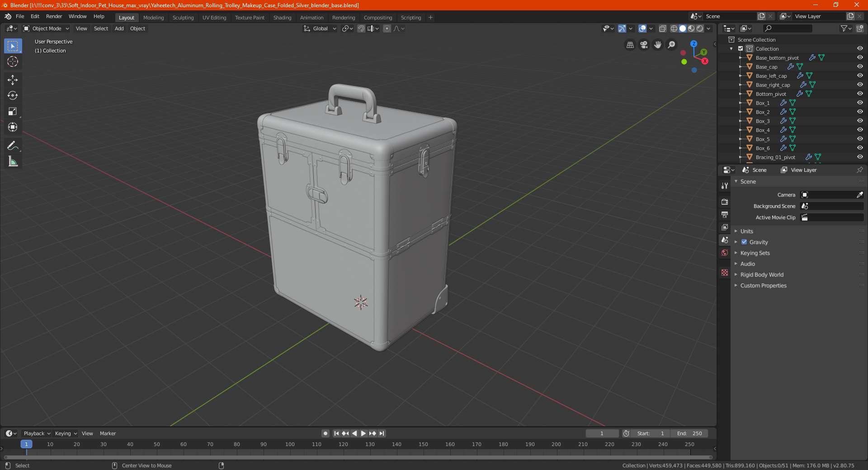Click the outliner search field
The width and height of the screenshot is (868, 470).
click(x=787, y=28)
